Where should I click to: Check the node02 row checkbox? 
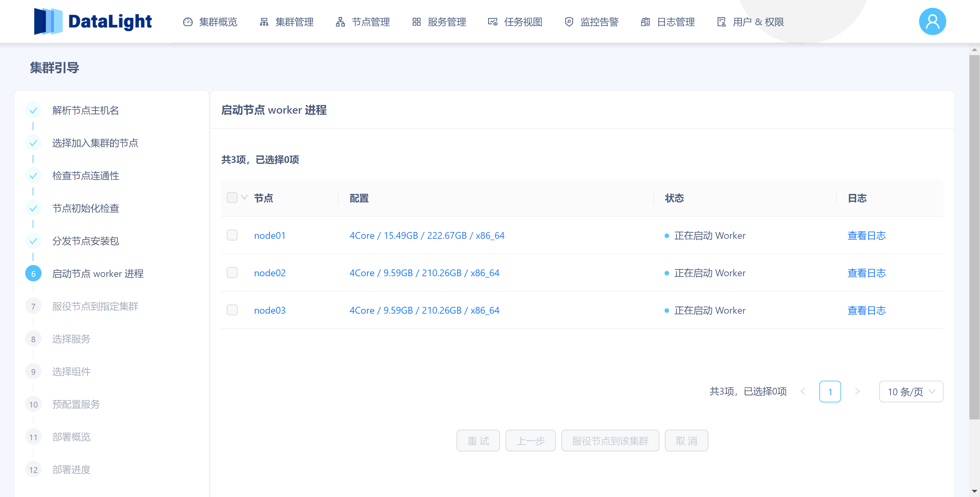click(232, 272)
